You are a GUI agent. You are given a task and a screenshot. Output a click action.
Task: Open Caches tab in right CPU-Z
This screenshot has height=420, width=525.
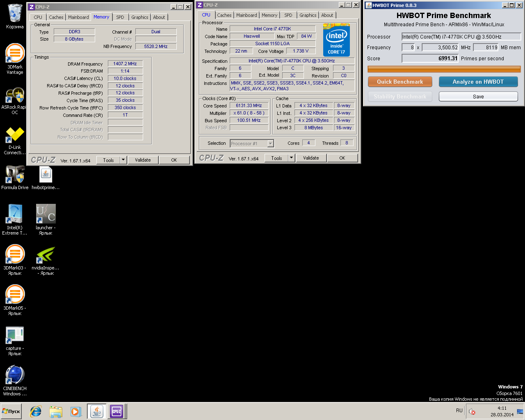pos(224,15)
